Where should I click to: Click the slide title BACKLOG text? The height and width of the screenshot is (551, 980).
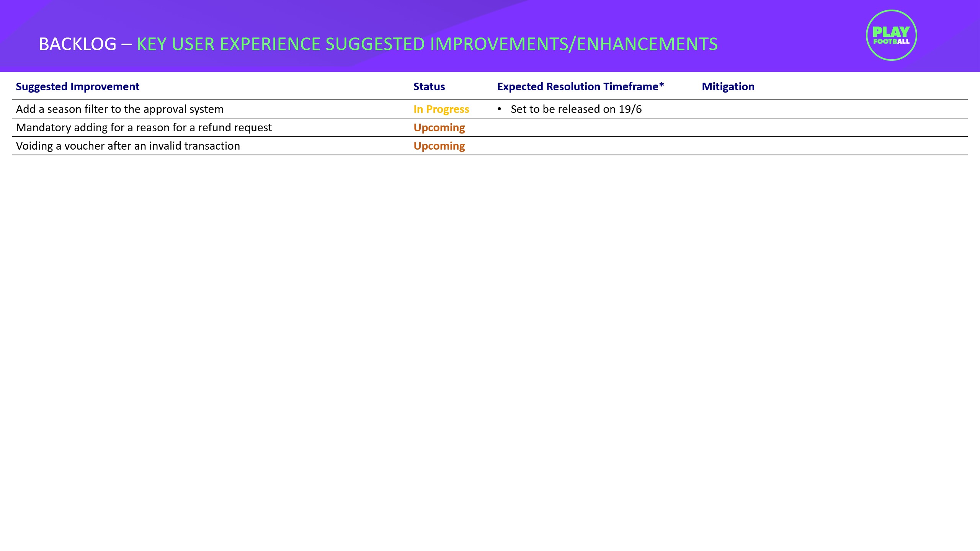(x=77, y=44)
